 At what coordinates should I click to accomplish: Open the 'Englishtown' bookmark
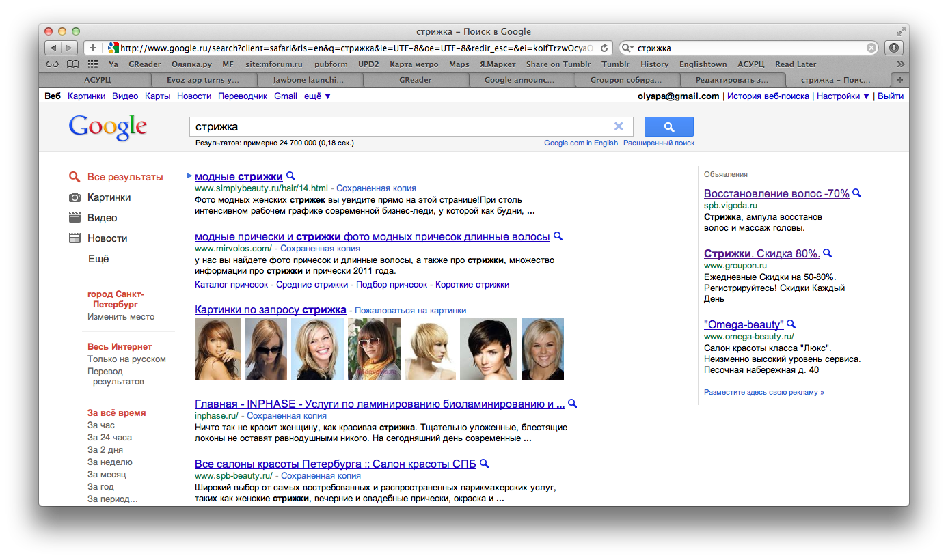(703, 64)
